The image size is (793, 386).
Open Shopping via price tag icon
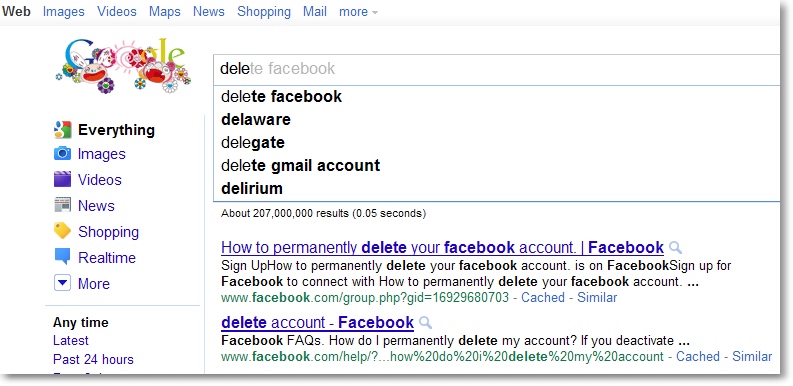pos(63,231)
